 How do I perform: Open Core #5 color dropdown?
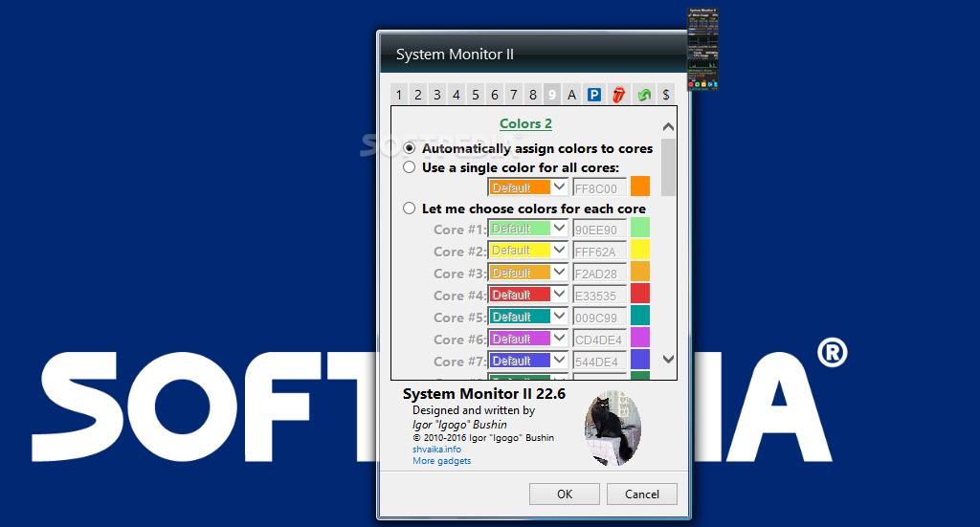[x=528, y=317]
